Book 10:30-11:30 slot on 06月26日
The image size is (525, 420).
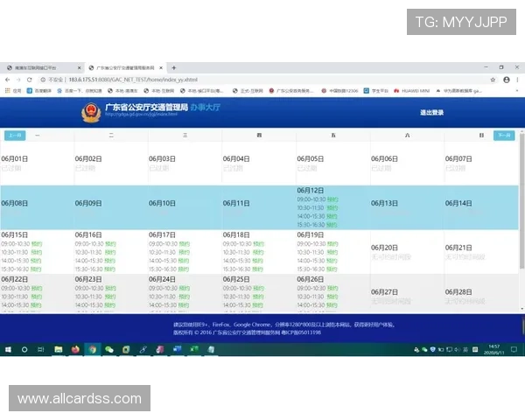pos(332,297)
